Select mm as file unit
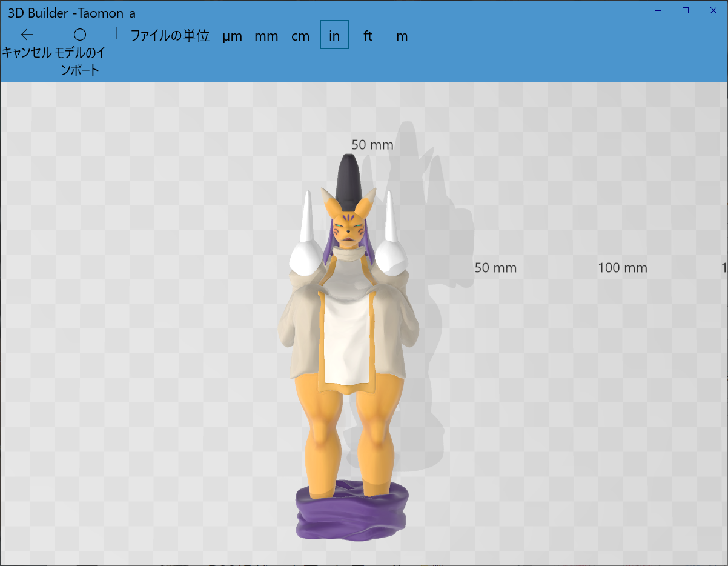Screen dimensions: 728x566 pos(266,36)
